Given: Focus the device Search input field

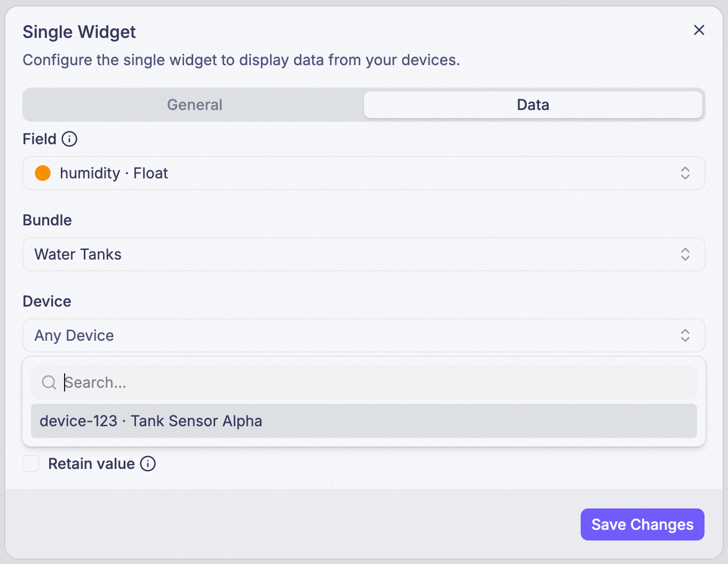Looking at the screenshot, I should point(364,382).
